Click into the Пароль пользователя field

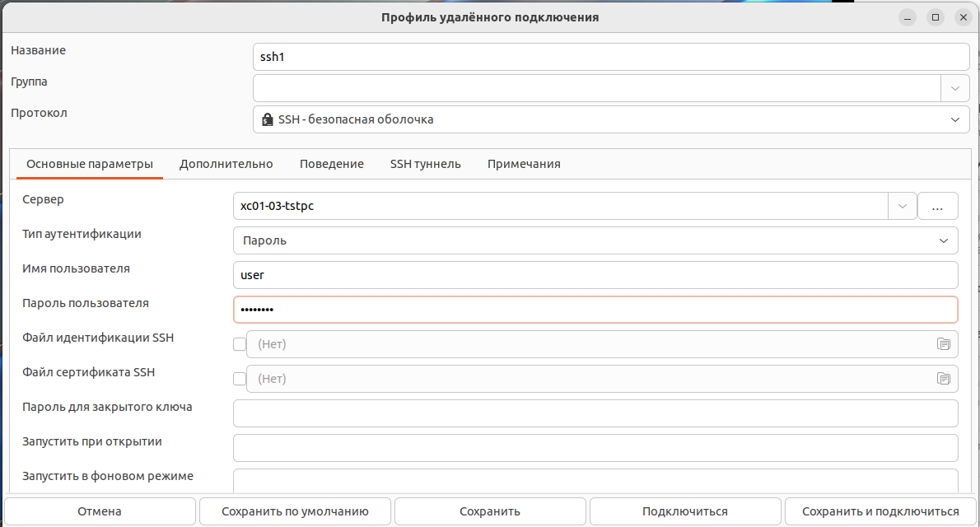[x=595, y=310]
